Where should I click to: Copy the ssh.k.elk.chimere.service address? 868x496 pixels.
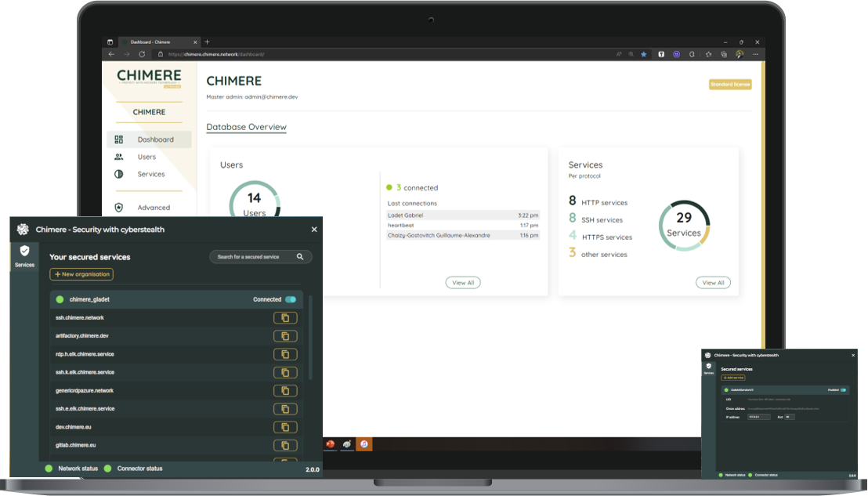pos(285,372)
